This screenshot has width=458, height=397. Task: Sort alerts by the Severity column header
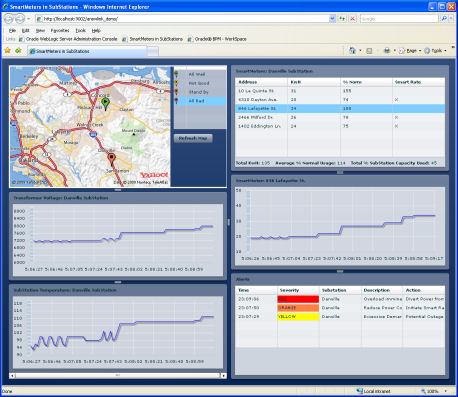[298, 290]
